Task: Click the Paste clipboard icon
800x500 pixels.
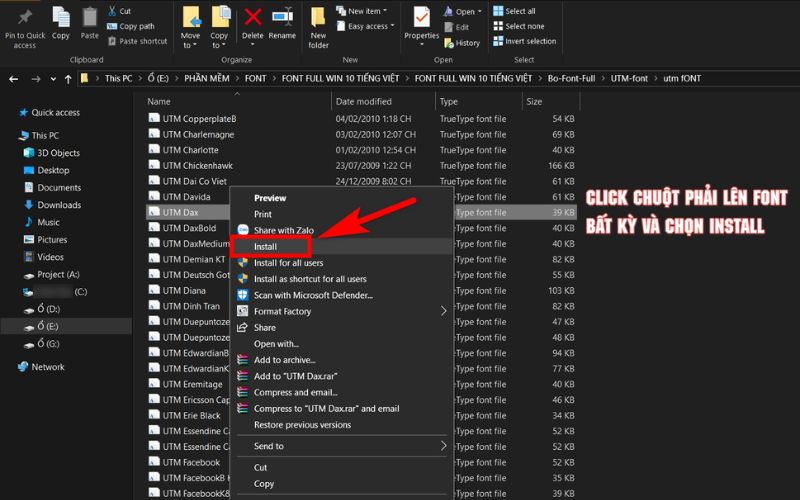Action: pyautogui.click(x=90, y=17)
